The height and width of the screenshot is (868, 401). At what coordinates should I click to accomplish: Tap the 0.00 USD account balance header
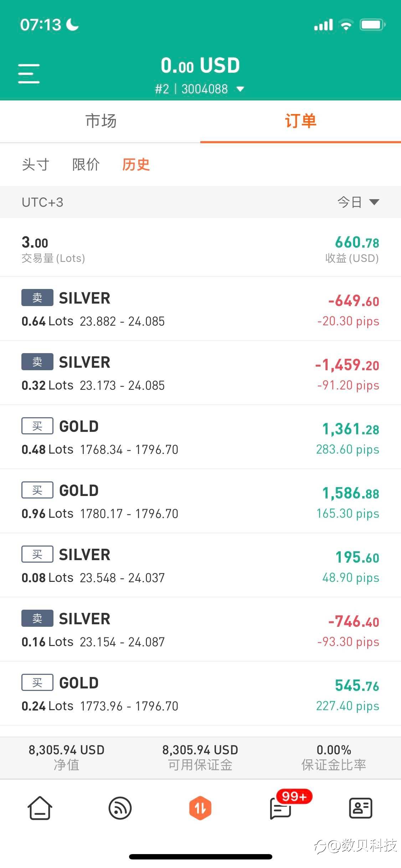coord(200,66)
